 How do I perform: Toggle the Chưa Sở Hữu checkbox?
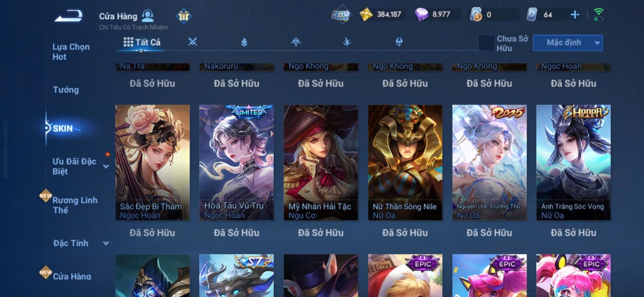(486, 43)
